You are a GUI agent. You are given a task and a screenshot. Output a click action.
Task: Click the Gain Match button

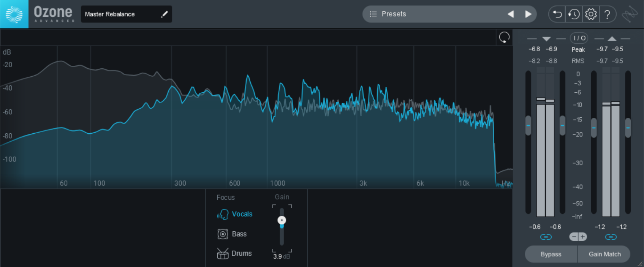pyautogui.click(x=604, y=254)
